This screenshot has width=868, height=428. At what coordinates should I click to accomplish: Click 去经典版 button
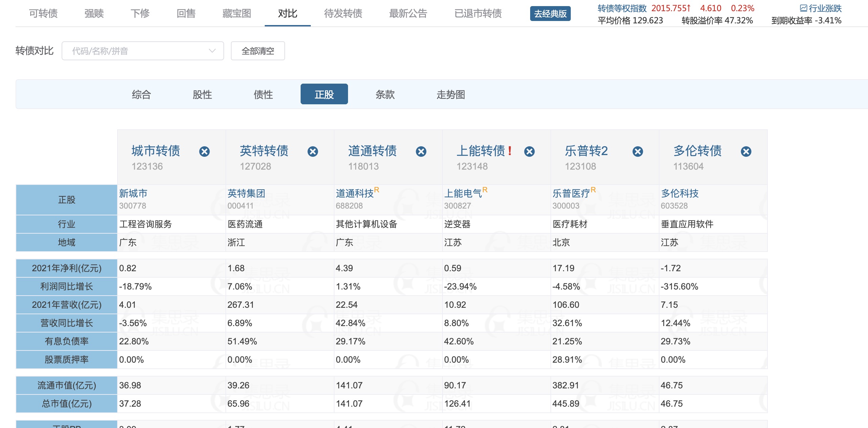pos(550,14)
